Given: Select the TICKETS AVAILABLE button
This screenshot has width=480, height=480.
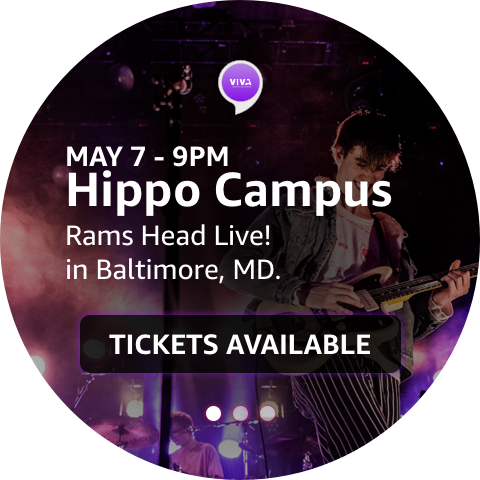Looking at the screenshot, I should (x=240, y=344).
